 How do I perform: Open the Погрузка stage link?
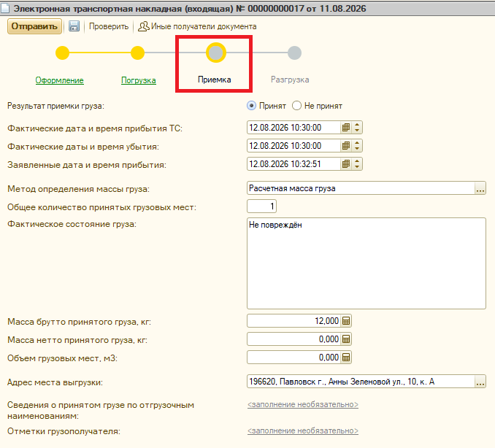(x=139, y=80)
